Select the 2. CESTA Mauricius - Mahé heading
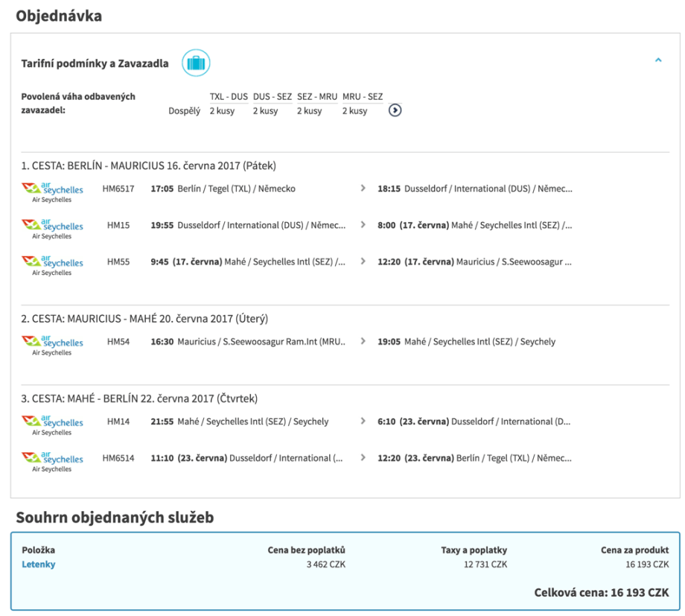Viewport: 685px width, 616px height. 144,319
